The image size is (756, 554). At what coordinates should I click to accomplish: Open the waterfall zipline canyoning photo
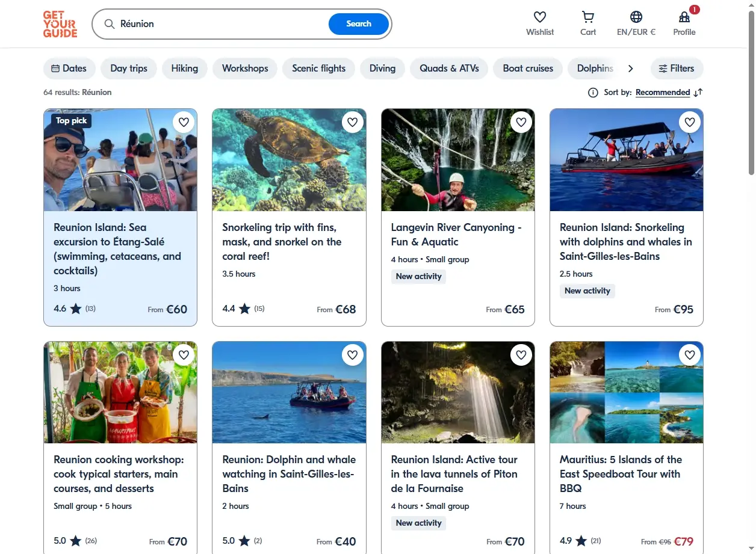[458, 160]
